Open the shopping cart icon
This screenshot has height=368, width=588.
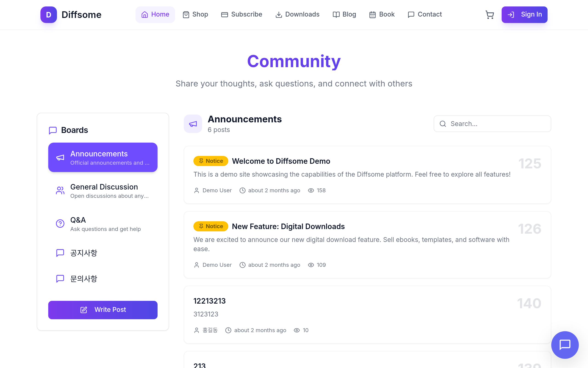[490, 14]
